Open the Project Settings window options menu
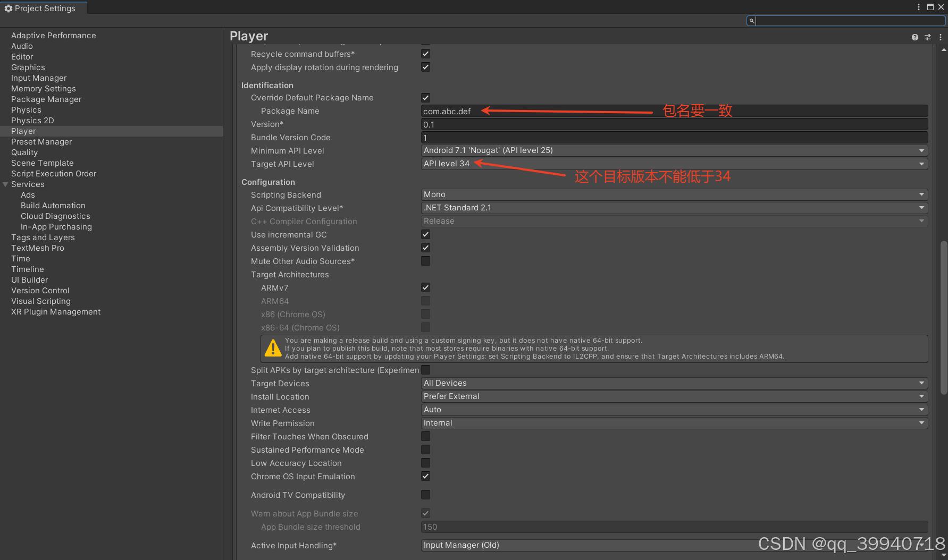 click(919, 7)
